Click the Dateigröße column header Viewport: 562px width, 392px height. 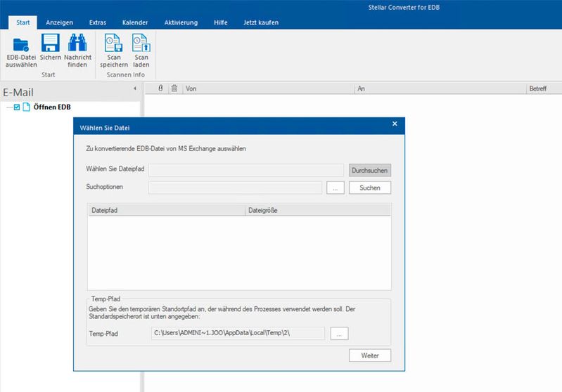coord(317,210)
